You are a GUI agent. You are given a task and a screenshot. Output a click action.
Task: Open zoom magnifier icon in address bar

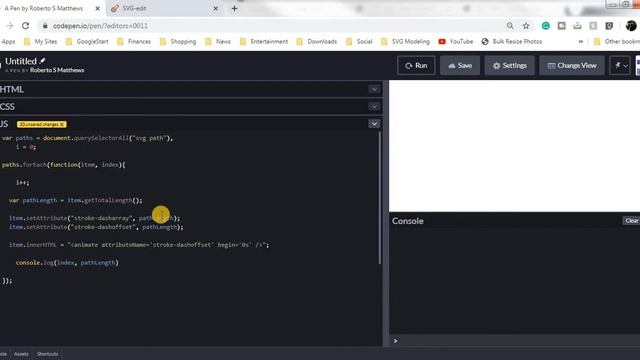(510, 26)
